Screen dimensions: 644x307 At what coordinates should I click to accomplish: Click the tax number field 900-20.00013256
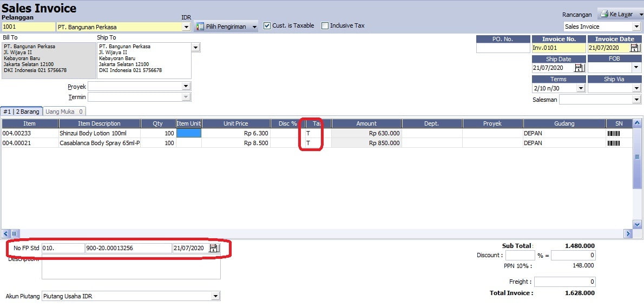[x=129, y=248]
